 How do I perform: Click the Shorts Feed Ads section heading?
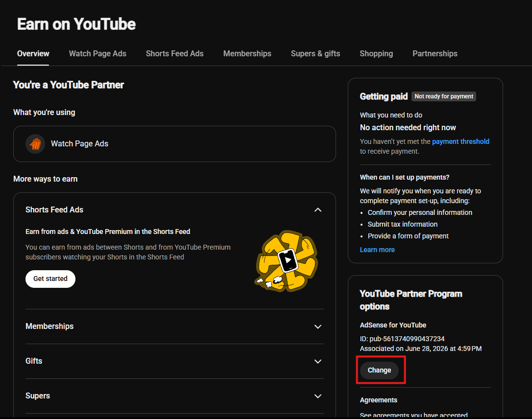tap(54, 210)
